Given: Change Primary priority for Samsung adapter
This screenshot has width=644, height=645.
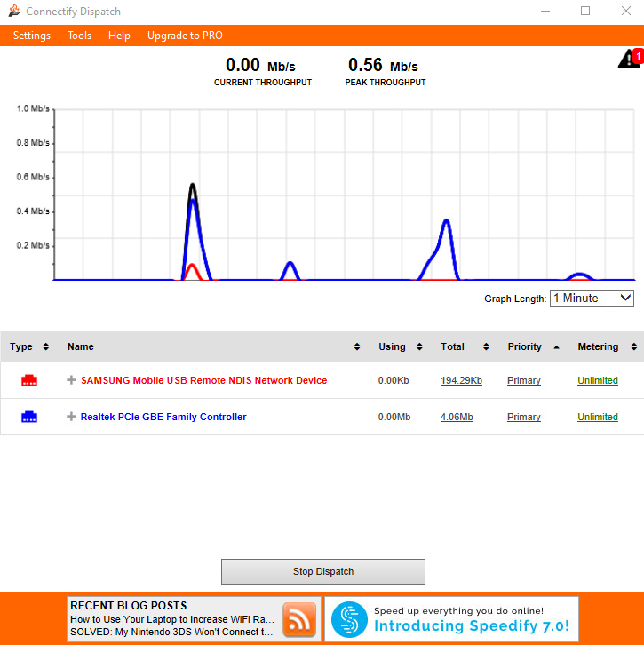Looking at the screenshot, I should pos(523,380).
